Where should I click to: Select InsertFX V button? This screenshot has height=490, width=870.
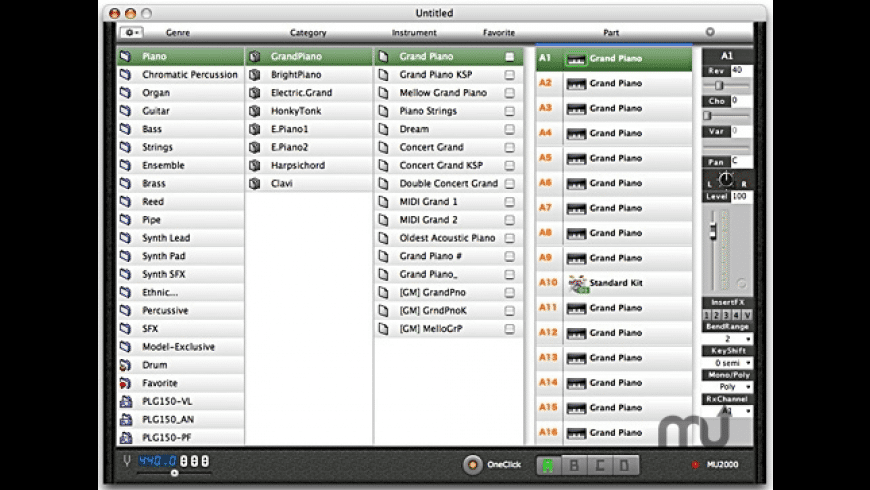pos(747,315)
